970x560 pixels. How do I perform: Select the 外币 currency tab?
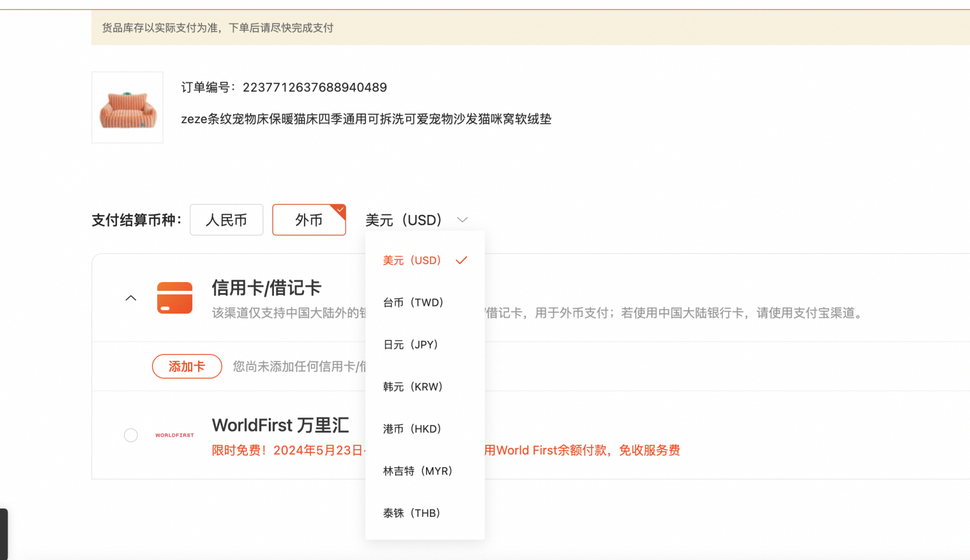pos(309,220)
